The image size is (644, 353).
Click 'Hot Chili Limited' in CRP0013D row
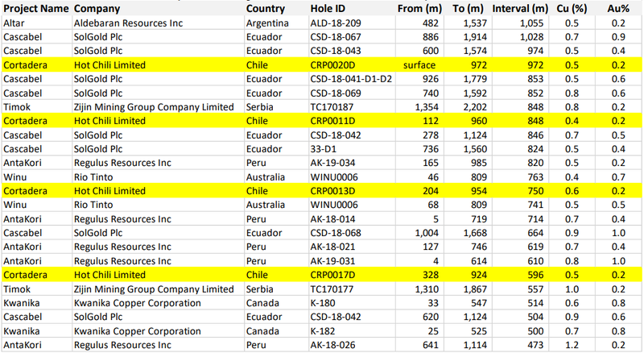click(109, 191)
